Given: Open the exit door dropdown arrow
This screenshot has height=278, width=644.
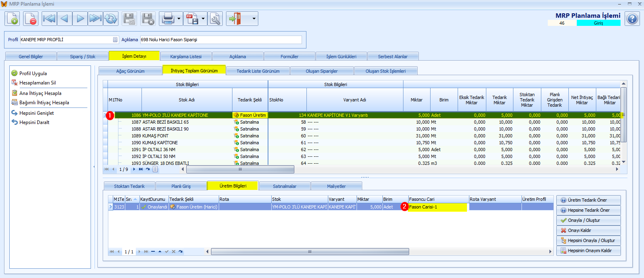Looking at the screenshot, I should 254,19.
